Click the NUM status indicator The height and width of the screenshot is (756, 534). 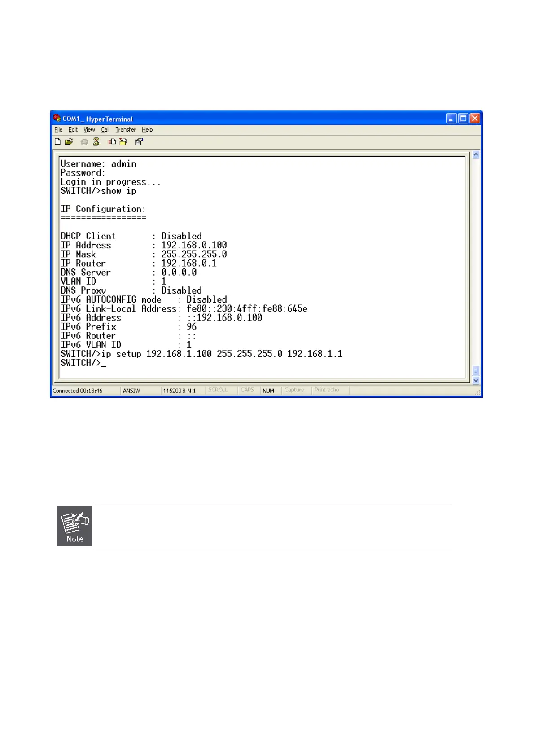coord(268,391)
